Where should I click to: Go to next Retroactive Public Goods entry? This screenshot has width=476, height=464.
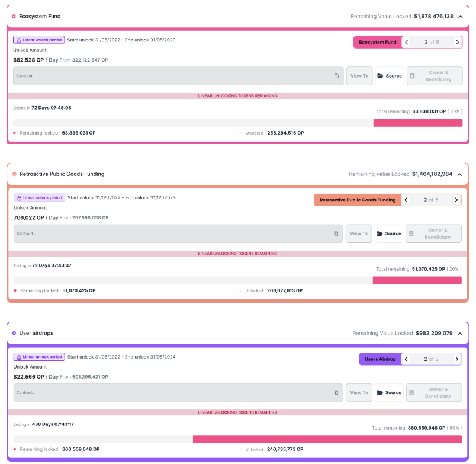point(456,200)
